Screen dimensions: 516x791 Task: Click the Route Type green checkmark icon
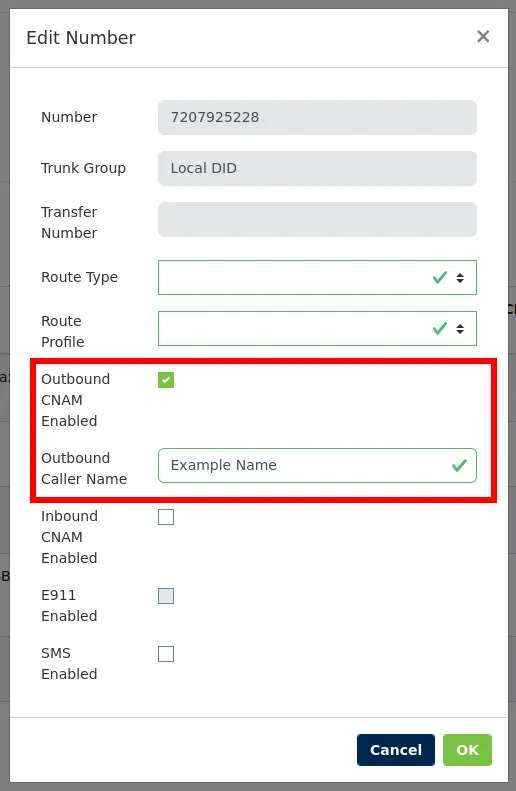pyautogui.click(x=440, y=277)
